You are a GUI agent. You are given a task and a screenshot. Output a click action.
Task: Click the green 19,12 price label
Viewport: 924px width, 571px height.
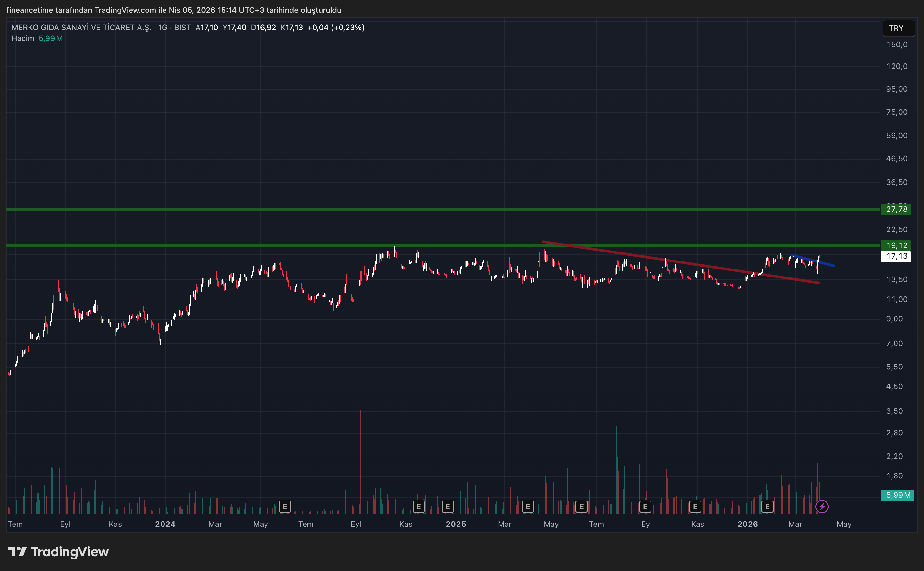click(896, 245)
